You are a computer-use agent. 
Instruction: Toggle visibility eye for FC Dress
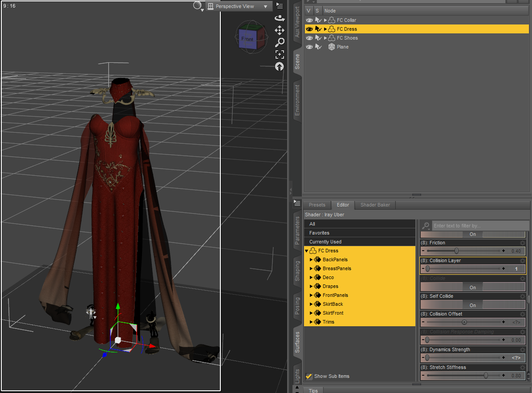coord(309,29)
